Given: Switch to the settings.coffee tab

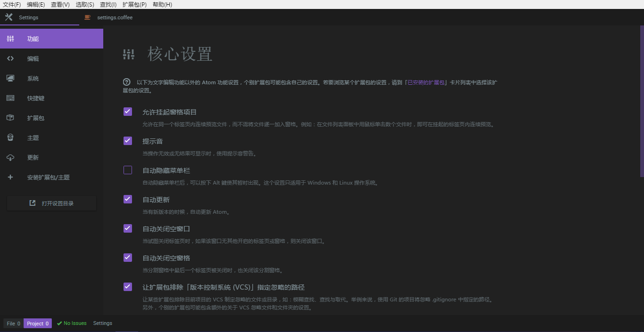Looking at the screenshot, I should tap(119, 17).
